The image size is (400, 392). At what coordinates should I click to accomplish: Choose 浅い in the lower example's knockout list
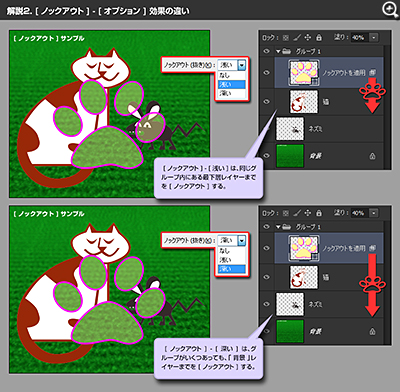[x=232, y=260]
